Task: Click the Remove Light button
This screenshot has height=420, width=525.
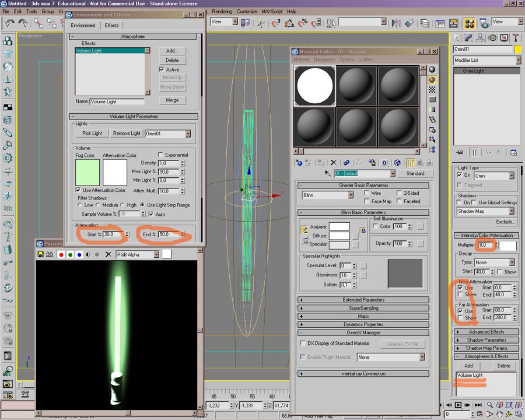Action: [127, 134]
